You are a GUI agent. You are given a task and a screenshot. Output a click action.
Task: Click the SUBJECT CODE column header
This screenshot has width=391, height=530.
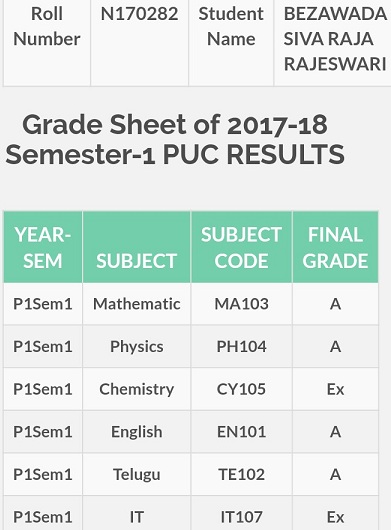(x=241, y=247)
